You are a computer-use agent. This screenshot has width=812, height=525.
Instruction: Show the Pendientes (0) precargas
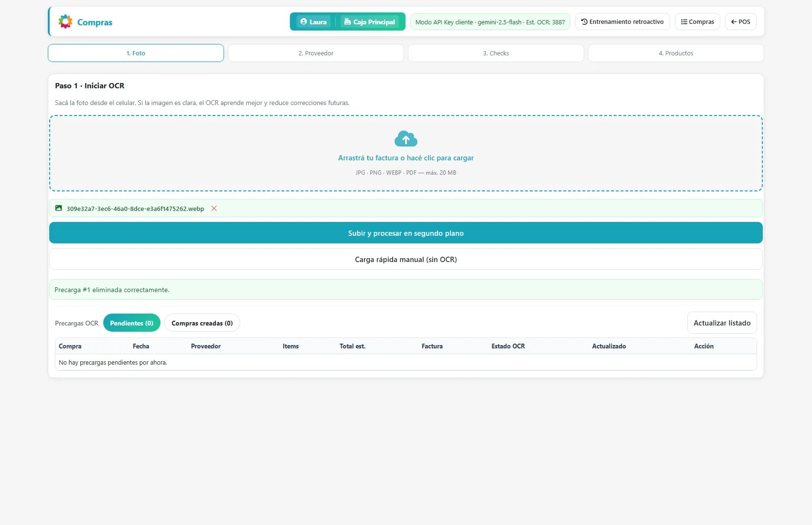click(132, 323)
